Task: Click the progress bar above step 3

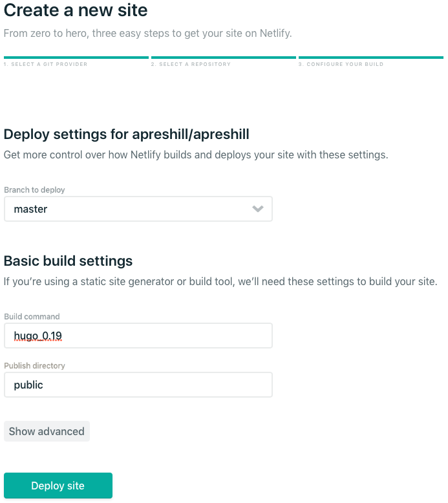Action: 370,58
